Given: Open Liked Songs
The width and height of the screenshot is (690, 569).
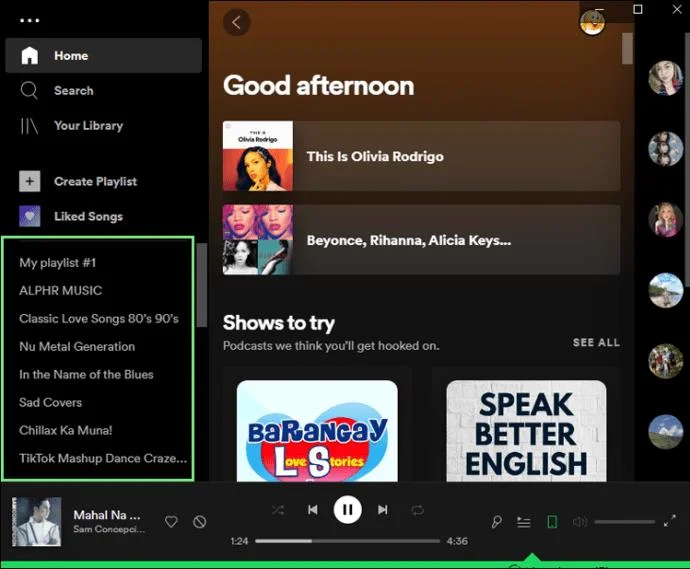Looking at the screenshot, I should click(88, 217).
